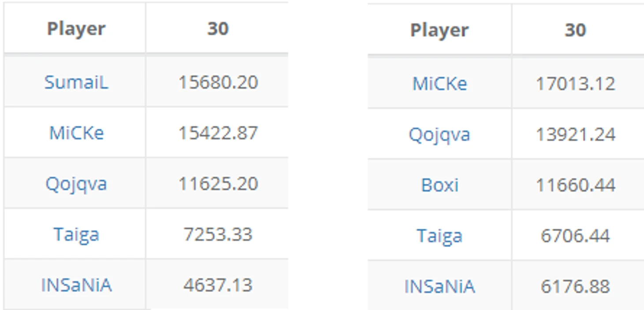Open MiCKe link in the left table
Viewport: 644px width, 310px height.
[76, 133]
